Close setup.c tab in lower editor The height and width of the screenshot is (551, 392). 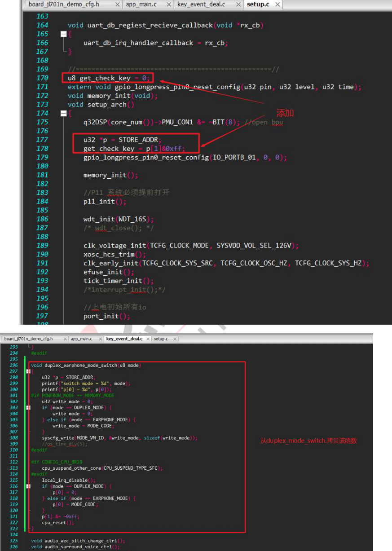click(175, 339)
